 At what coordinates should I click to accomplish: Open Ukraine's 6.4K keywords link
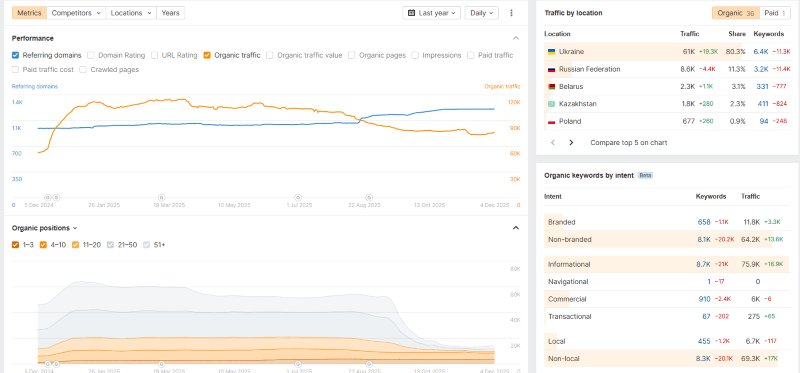tap(761, 52)
